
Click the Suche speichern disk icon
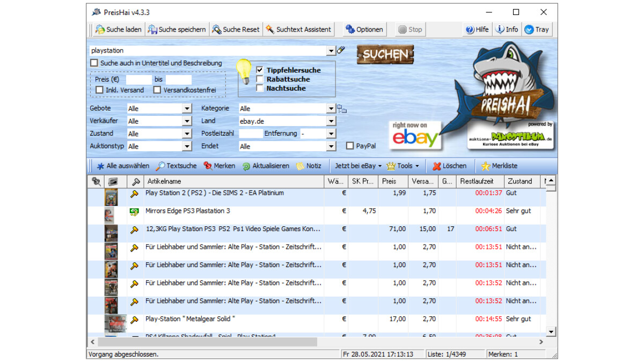[x=152, y=29]
